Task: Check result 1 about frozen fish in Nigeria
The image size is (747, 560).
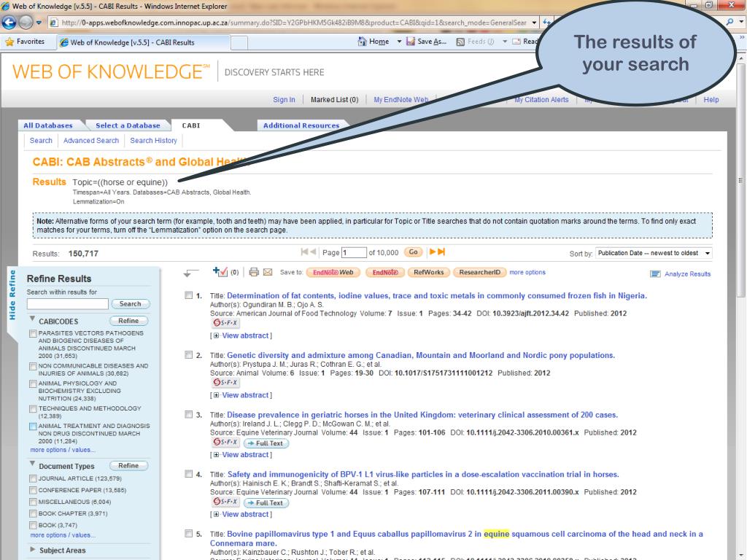Action: click(189, 295)
